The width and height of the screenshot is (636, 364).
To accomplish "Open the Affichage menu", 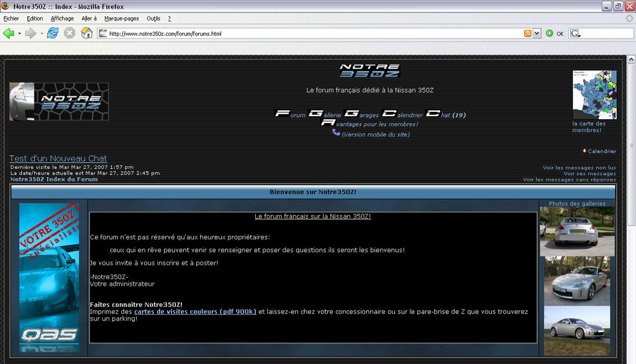I will pos(62,19).
